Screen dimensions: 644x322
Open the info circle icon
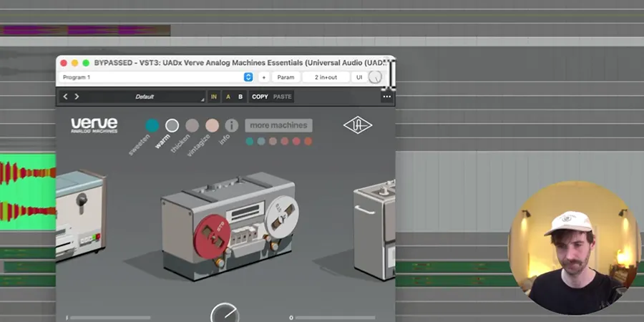tap(232, 126)
